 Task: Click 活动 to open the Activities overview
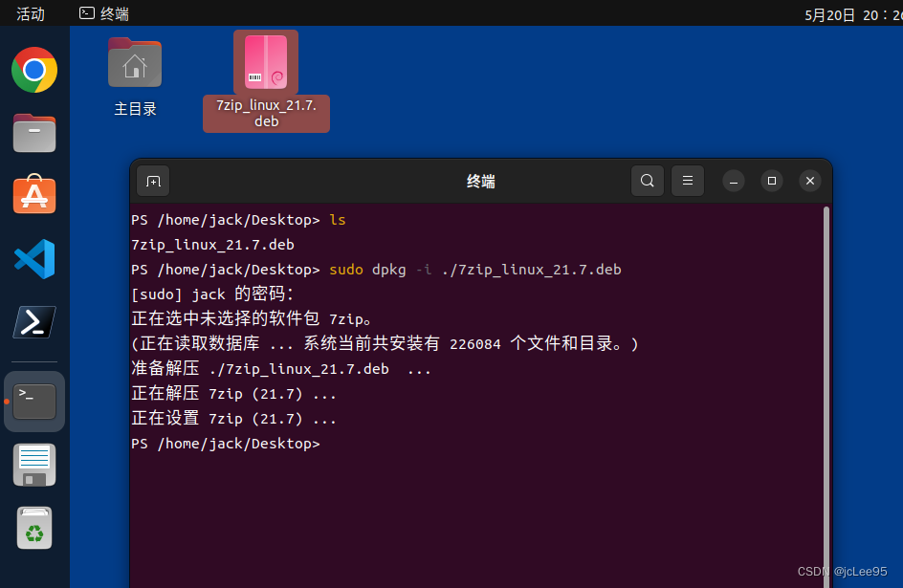pos(29,13)
